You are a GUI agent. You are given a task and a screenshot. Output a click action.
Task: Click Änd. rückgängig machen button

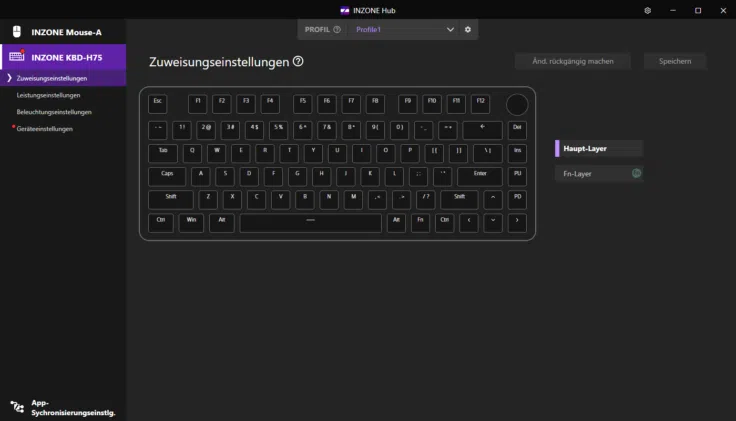pyautogui.click(x=573, y=62)
